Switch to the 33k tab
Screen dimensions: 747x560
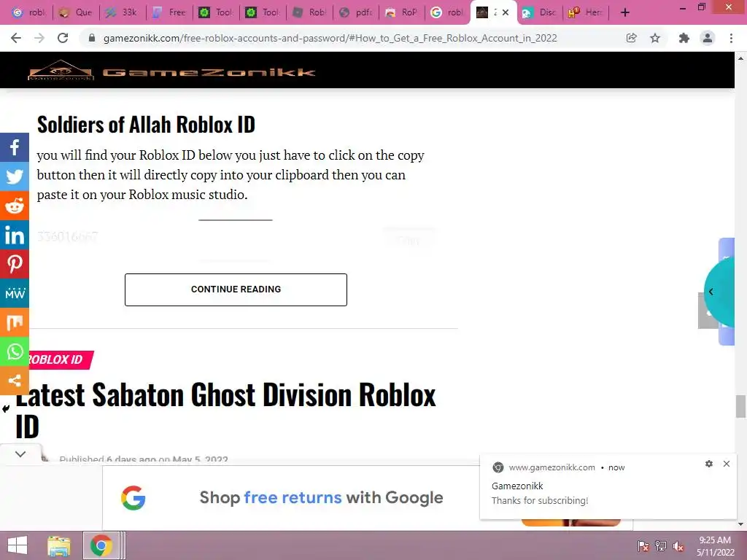pyautogui.click(x=123, y=12)
